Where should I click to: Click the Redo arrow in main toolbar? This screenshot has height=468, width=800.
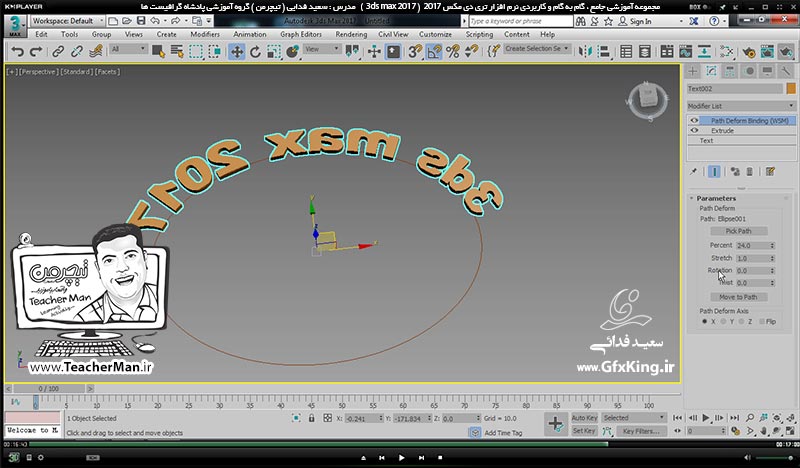(x=36, y=52)
